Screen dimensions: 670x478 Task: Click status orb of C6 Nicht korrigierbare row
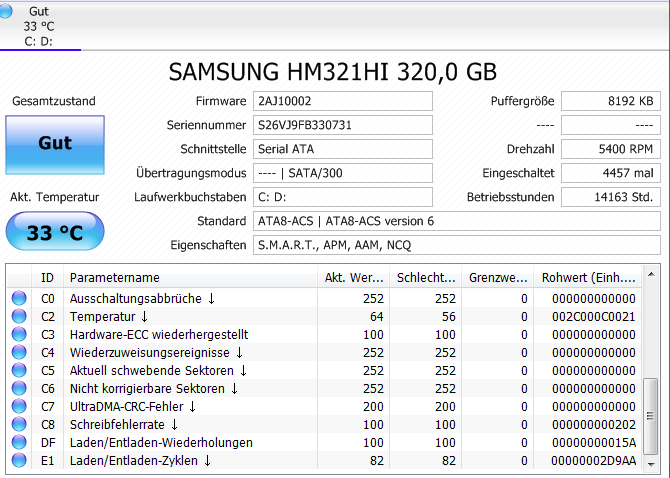point(19,388)
